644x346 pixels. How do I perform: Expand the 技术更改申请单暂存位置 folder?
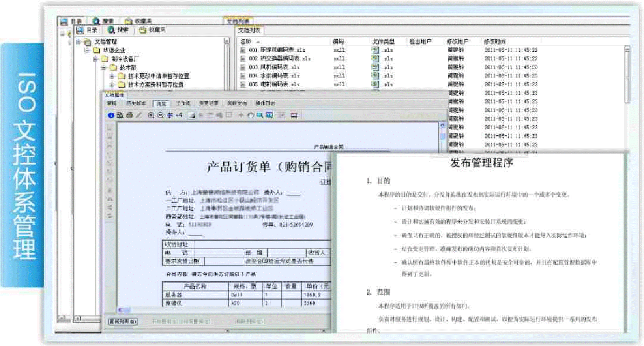pos(112,76)
